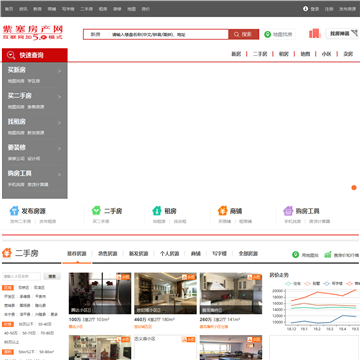
Task: Filter price by 50-70万
Action: tap(29, 333)
